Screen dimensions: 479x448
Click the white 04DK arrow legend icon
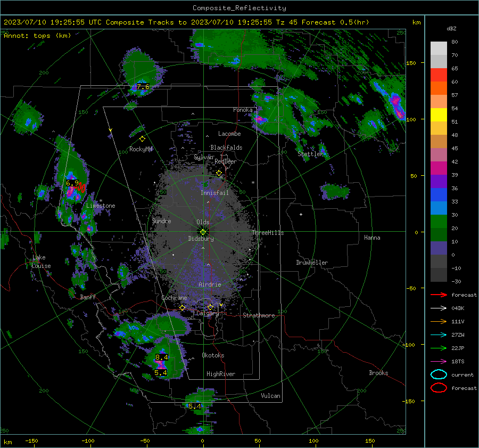pos(439,308)
